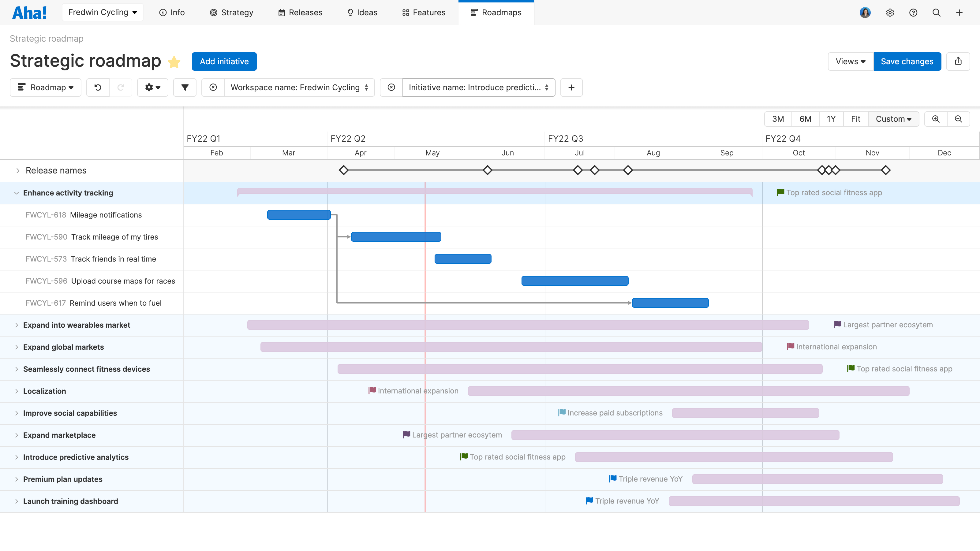Image resolution: width=980 pixels, height=551 pixels.
Task: Collapse the Enhance activity tracking initiative
Action: 16,193
